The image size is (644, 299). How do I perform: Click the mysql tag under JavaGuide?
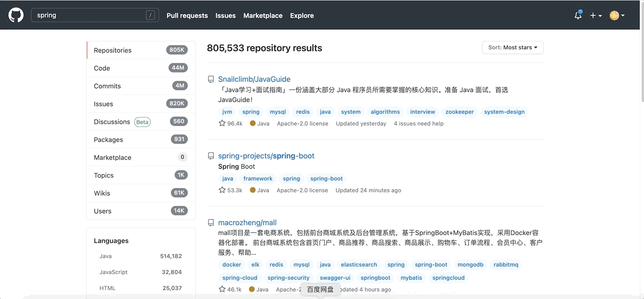point(278,112)
